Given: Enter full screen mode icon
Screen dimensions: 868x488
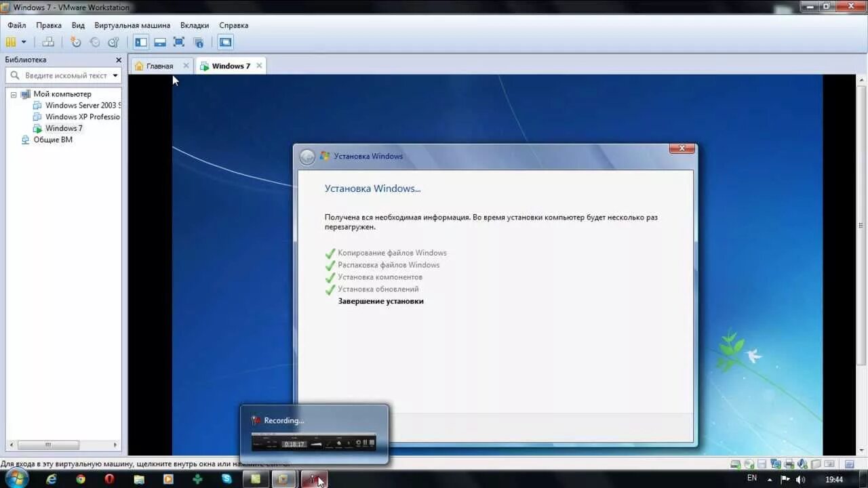Looking at the screenshot, I should 179,42.
